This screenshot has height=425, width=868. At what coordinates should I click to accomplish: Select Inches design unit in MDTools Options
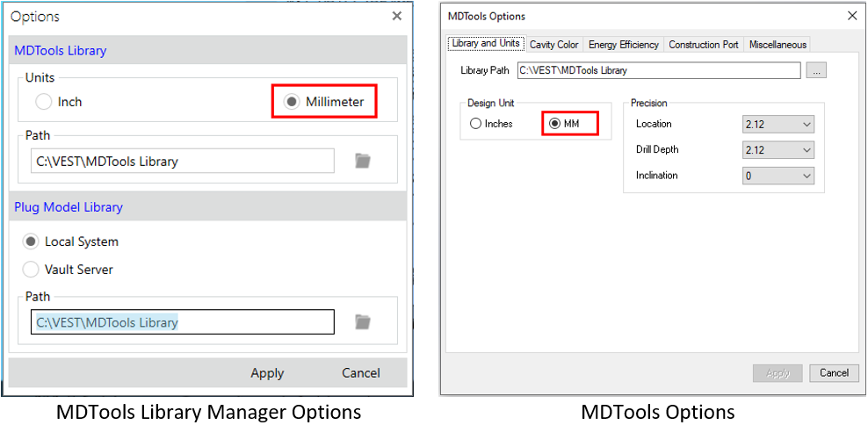[x=475, y=124]
